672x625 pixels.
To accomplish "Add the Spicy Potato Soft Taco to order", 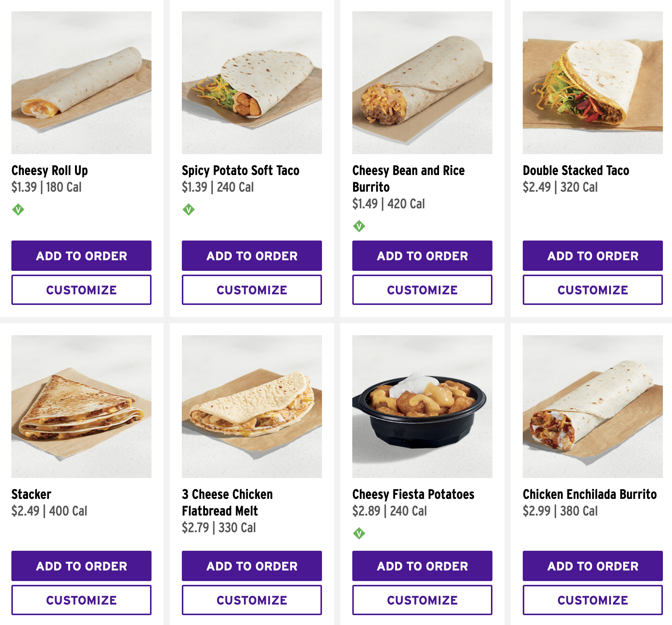I will point(252,256).
